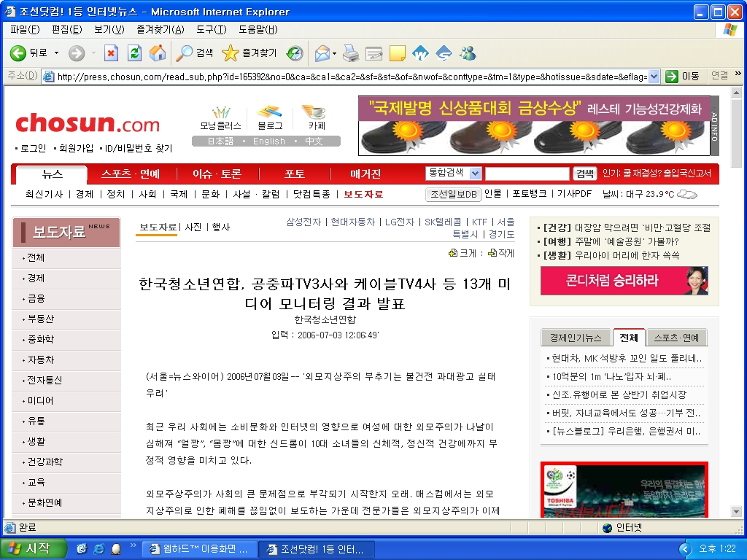Image resolution: width=747 pixels, height=560 pixels.
Task: Select 부동산 category in sidebar
Action: 41,319
